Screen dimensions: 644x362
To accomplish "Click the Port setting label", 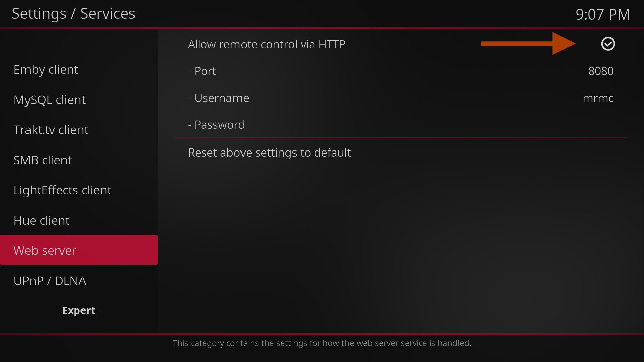I will 202,71.
